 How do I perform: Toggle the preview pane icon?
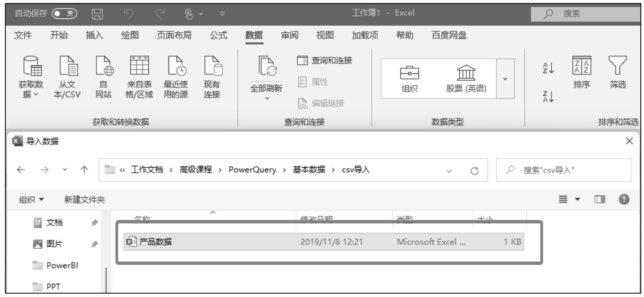pos(600,199)
